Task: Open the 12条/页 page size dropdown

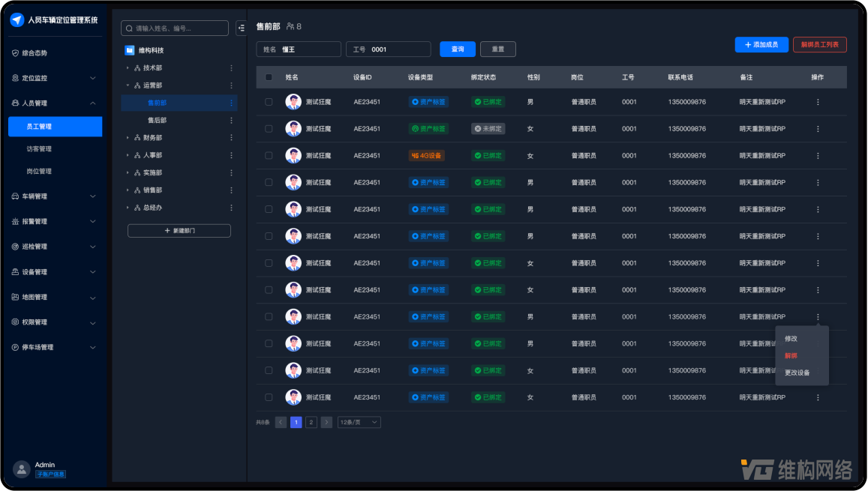Action: coord(359,422)
